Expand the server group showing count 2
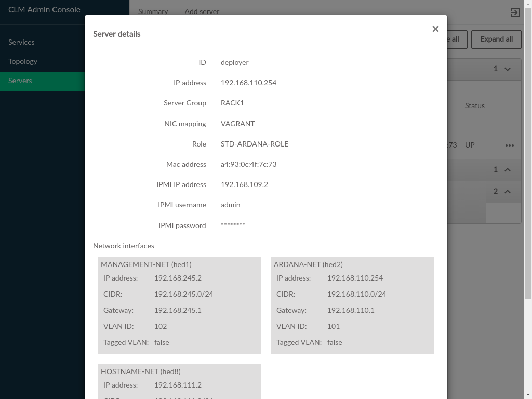The image size is (532, 399). tap(508, 192)
